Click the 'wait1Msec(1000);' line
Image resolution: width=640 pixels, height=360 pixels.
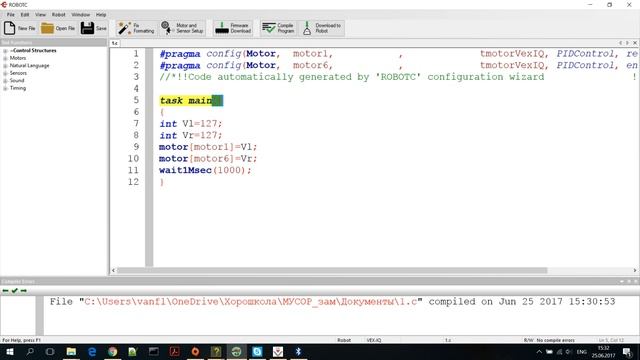coord(205,170)
